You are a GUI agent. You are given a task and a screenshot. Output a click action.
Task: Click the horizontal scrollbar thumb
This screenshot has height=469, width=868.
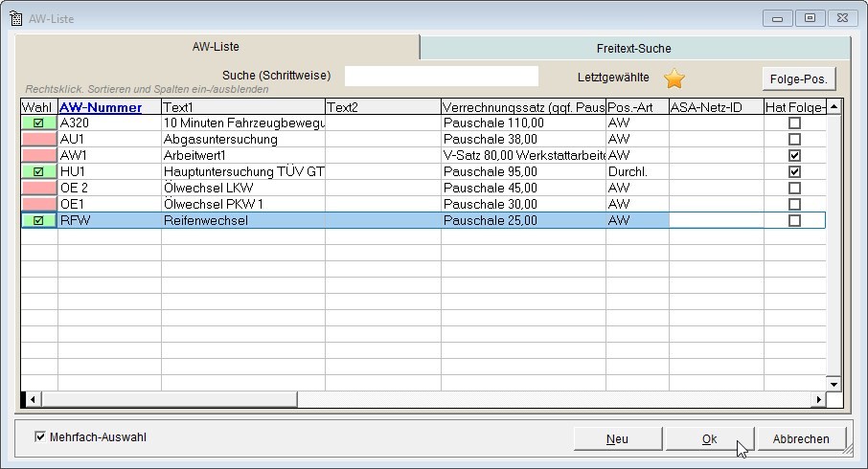click(x=169, y=399)
